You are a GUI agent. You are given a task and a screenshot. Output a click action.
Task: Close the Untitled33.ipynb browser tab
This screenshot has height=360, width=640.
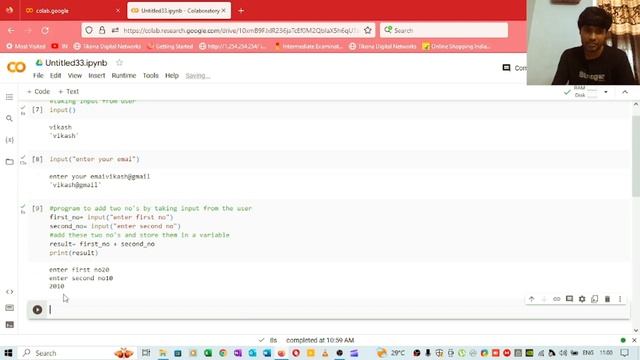[x=223, y=11]
